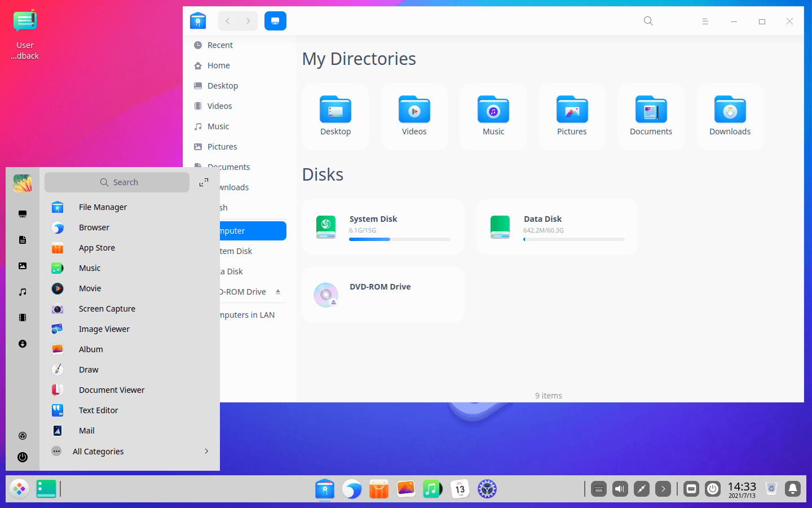Eject the DVD-ROM Drive in the sidebar

[x=277, y=292]
